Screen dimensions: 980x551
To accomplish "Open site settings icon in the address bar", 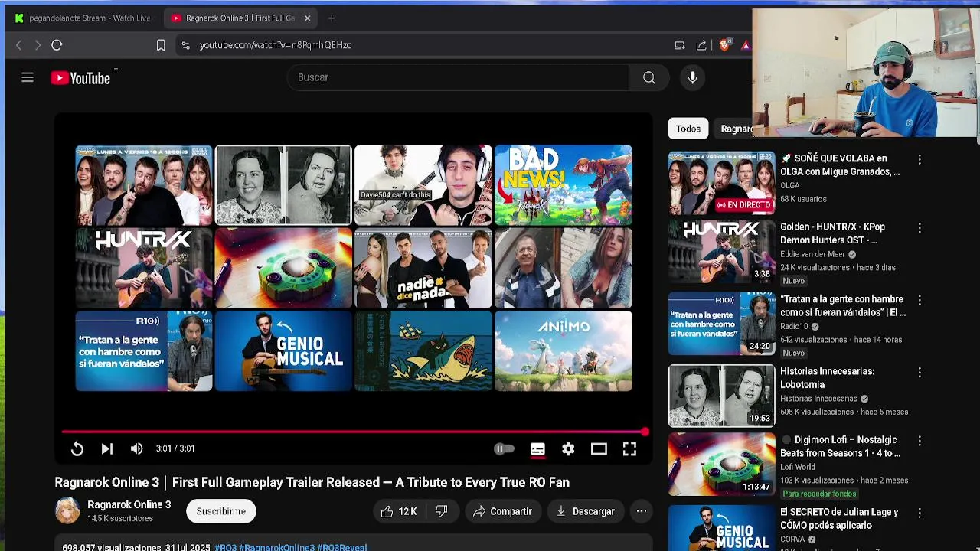I will pyautogui.click(x=185, y=45).
